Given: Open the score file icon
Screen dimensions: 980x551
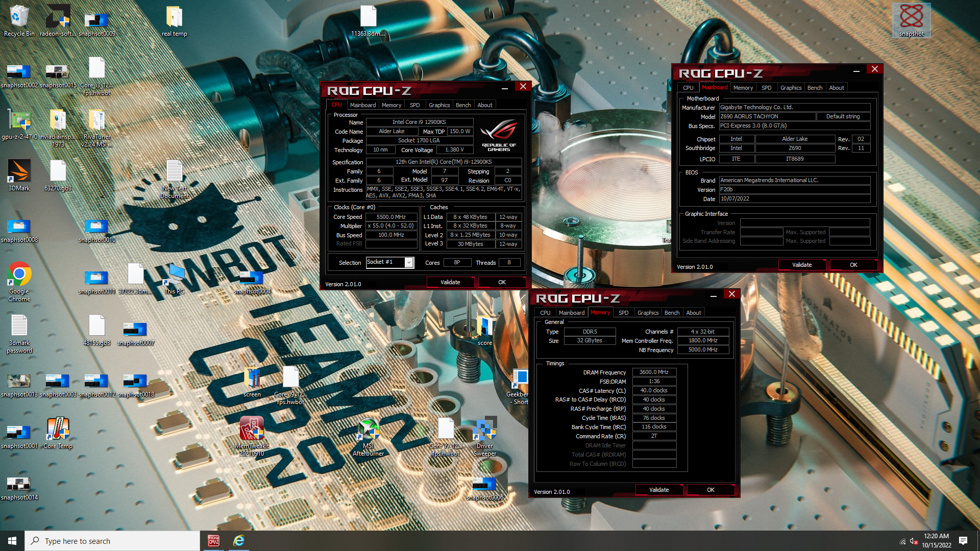Looking at the screenshot, I should [484, 330].
